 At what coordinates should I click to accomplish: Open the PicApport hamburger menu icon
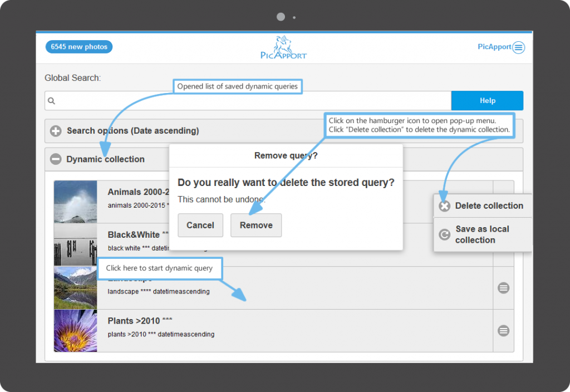518,47
